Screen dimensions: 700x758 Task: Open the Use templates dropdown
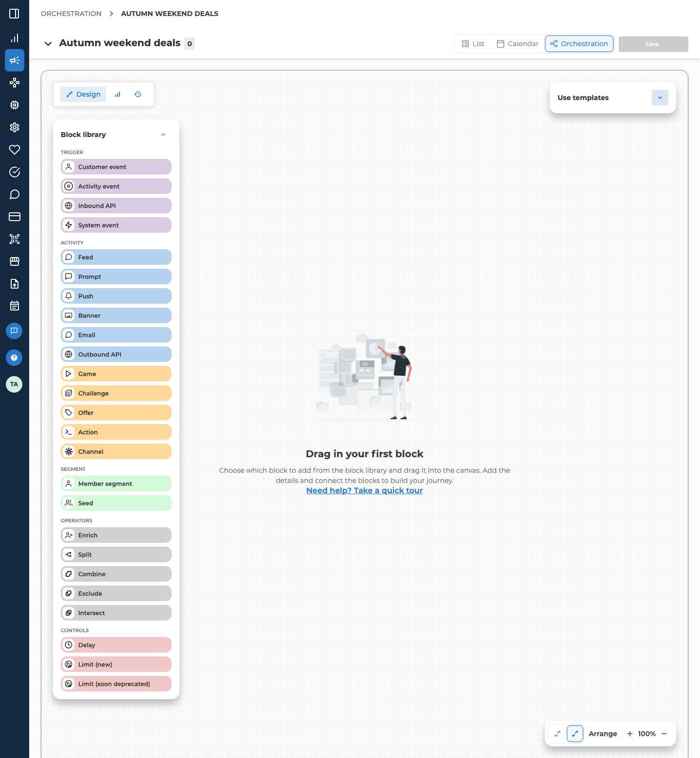660,98
